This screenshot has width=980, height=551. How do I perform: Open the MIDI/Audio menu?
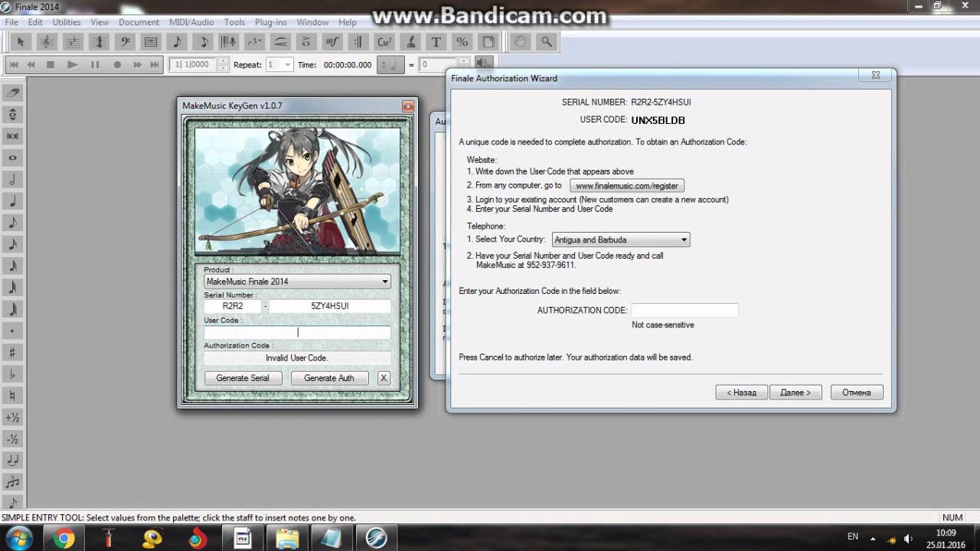coord(191,22)
